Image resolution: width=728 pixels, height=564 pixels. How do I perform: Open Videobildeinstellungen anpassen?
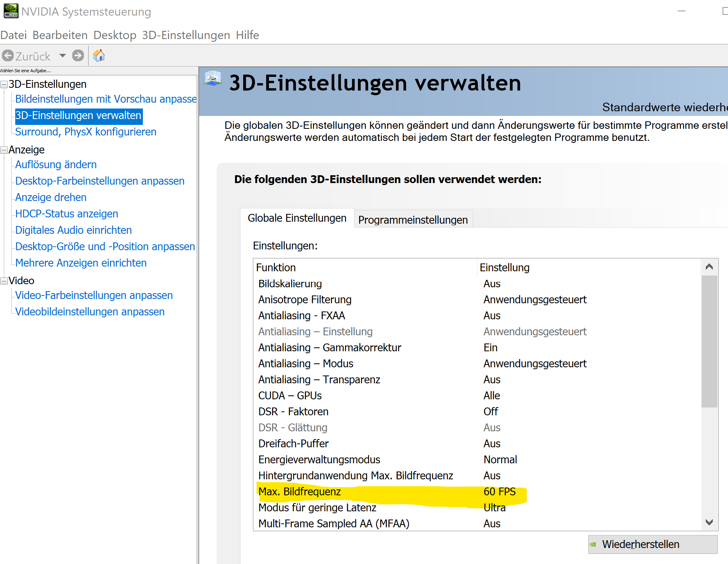click(x=90, y=312)
